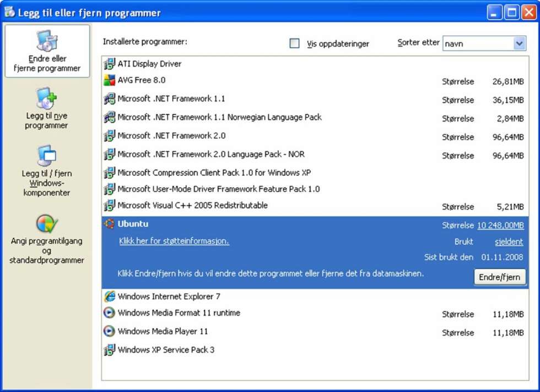
Task: Click the 'navn' sort combo box field
Action: coord(484,43)
